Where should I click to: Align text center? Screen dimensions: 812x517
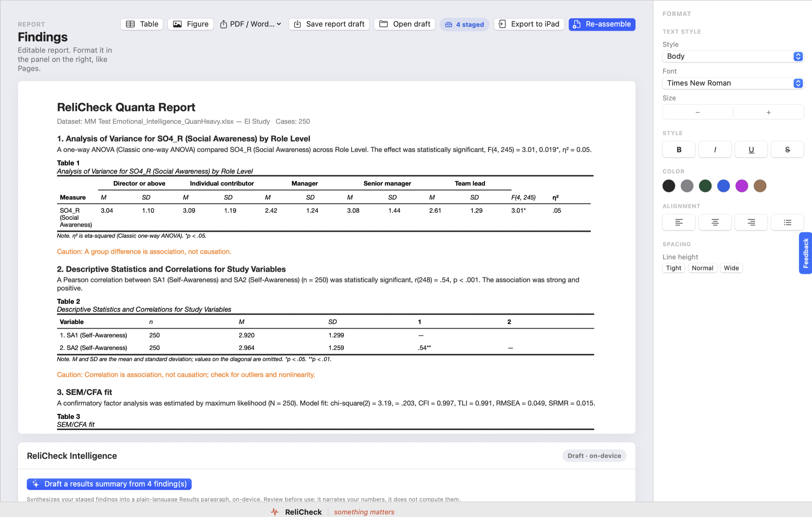coord(715,222)
